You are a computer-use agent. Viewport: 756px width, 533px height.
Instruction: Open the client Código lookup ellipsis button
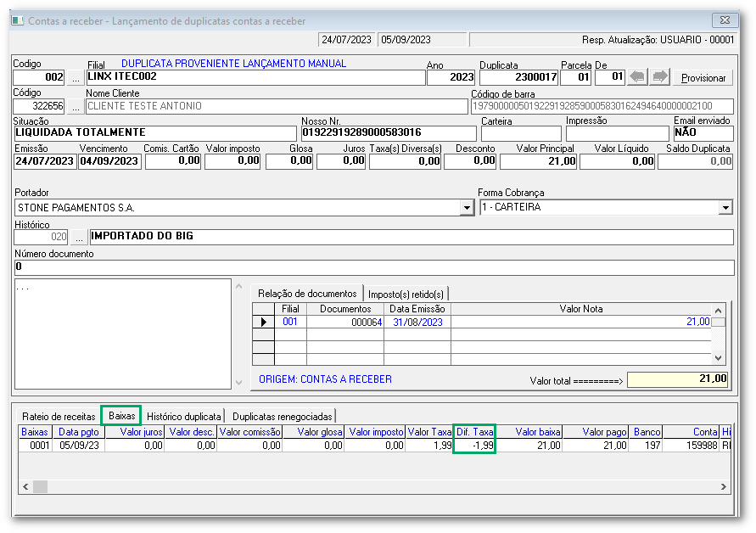point(76,107)
